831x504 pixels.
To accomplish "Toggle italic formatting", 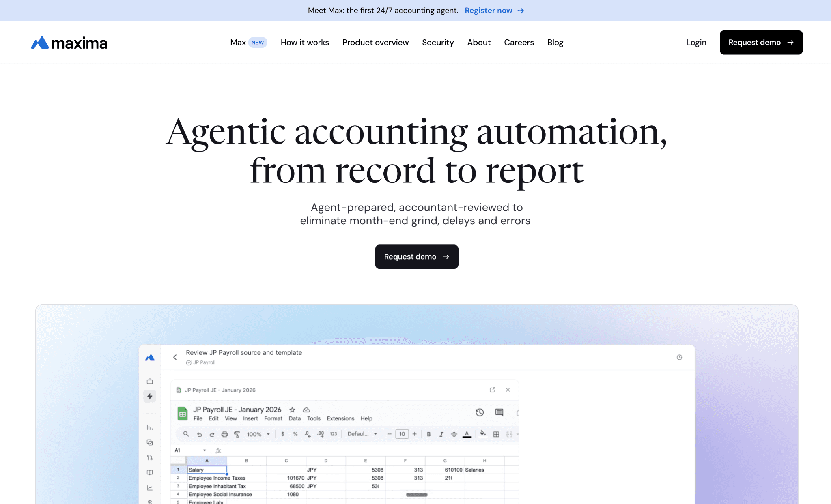I will pos(441,434).
